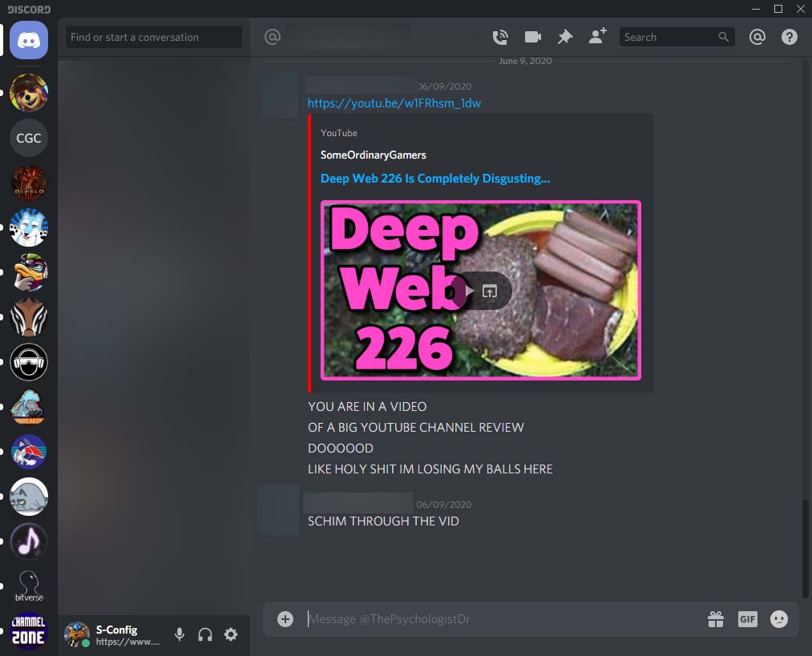Open the youtu.be/w1FRhsm_1dw link

click(x=394, y=103)
